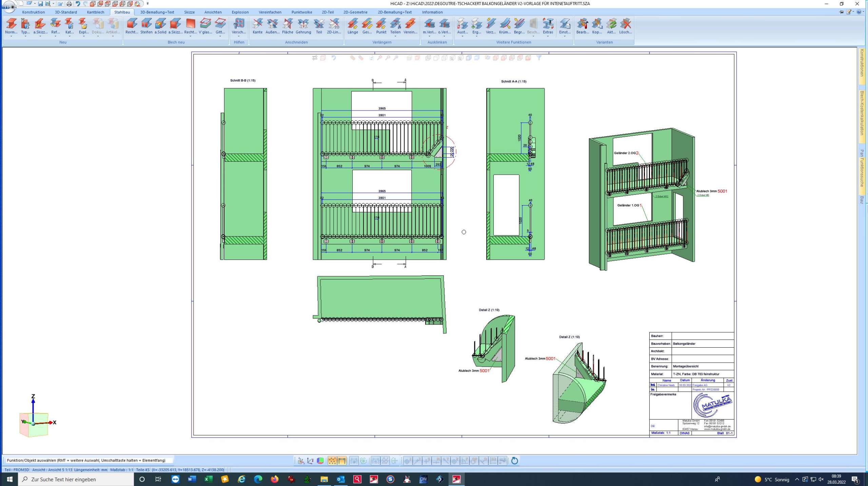Viewport: 868px width, 486px height.
Task: Click the V'glas... glazing icon
Action: pos(205,24)
